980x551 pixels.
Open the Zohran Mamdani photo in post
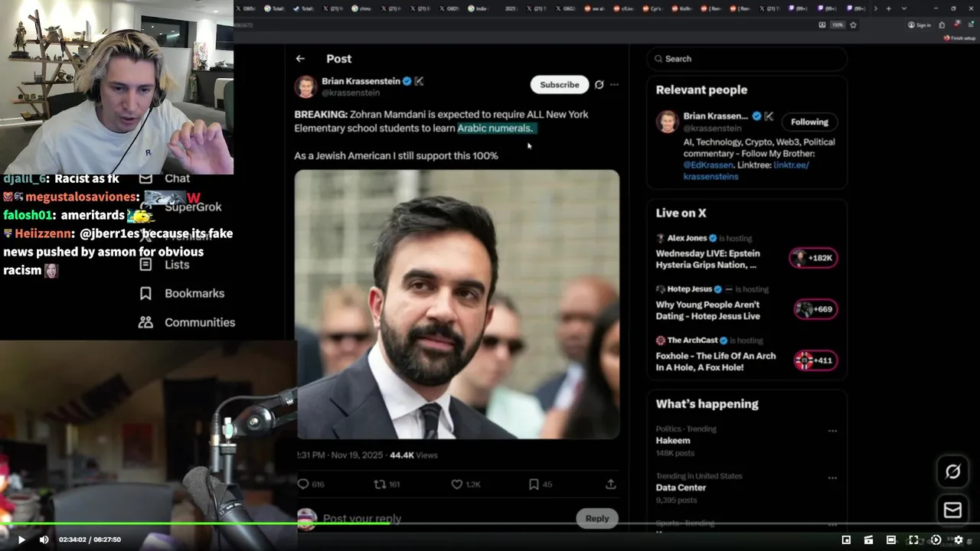click(457, 305)
